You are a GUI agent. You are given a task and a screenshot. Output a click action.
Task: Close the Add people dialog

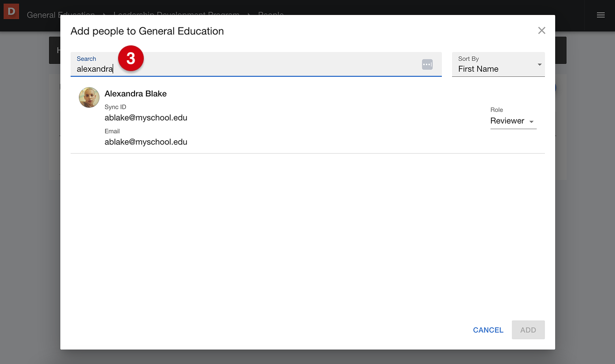coord(542,30)
